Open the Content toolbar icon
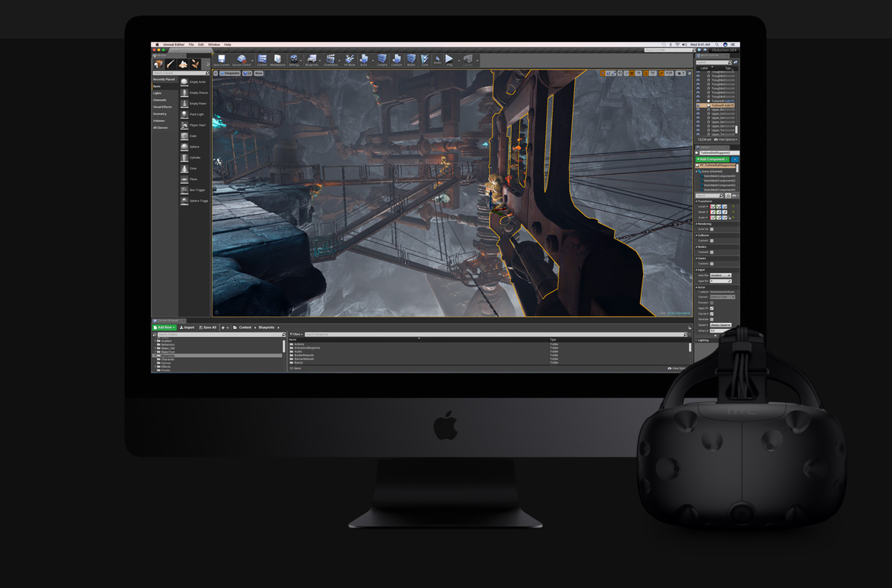Image resolution: width=892 pixels, height=588 pixels. (262, 60)
